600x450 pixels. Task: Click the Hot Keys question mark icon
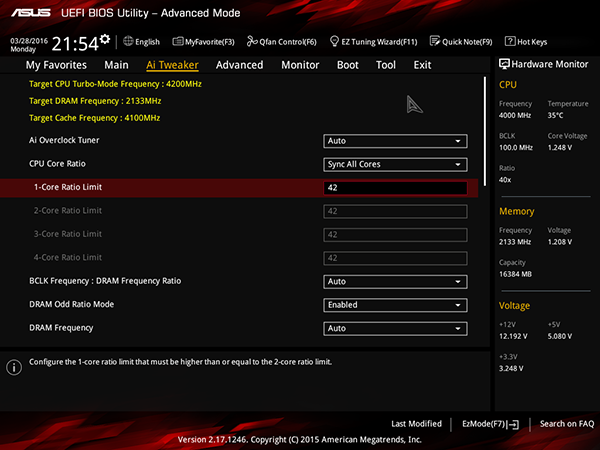pyautogui.click(x=510, y=41)
